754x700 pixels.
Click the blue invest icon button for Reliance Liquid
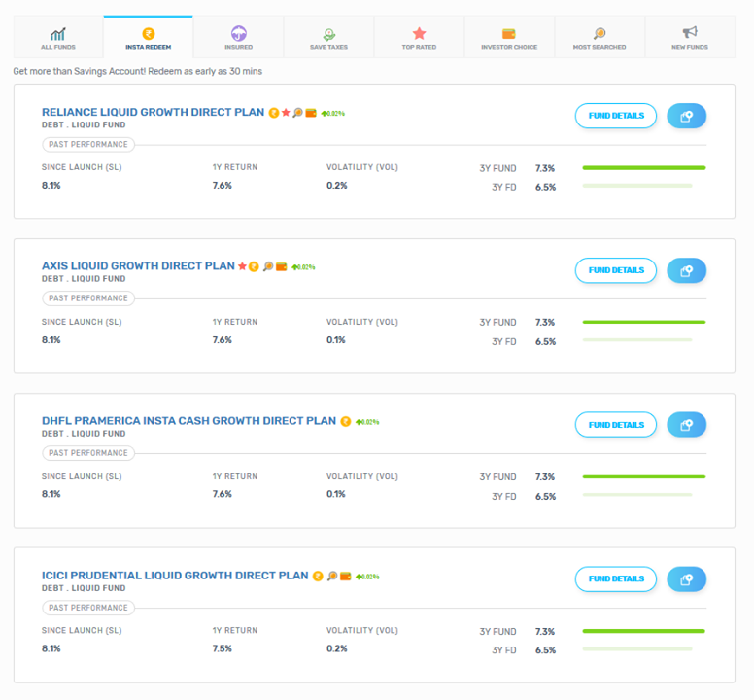(x=686, y=116)
